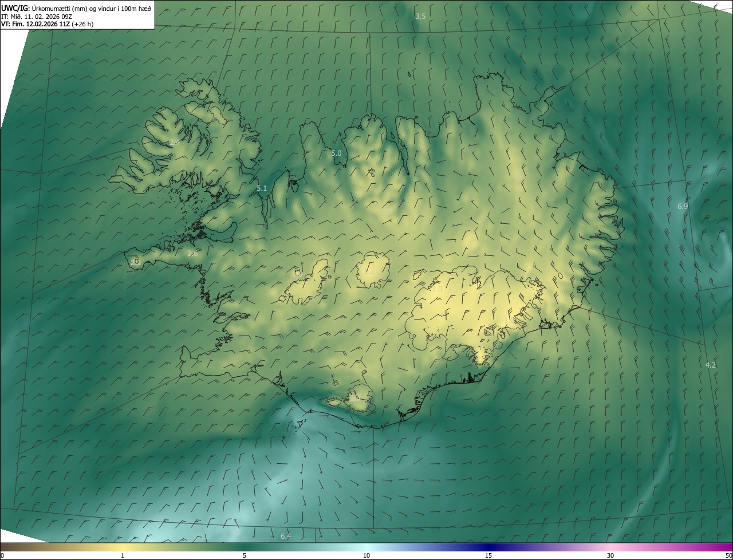Click the title text "UWC/IG: Úrkomumætti (mm) og vindur í 100m hæð"

coord(76,8)
